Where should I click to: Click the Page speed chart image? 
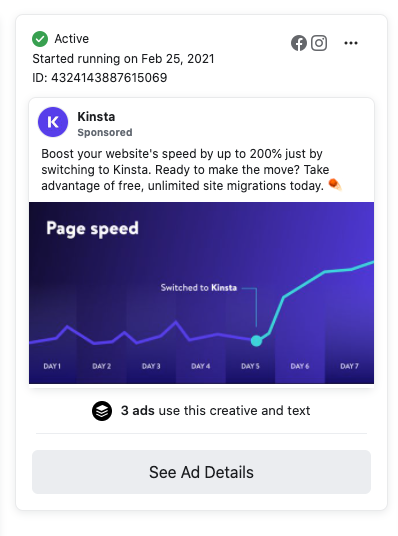(201, 293)
